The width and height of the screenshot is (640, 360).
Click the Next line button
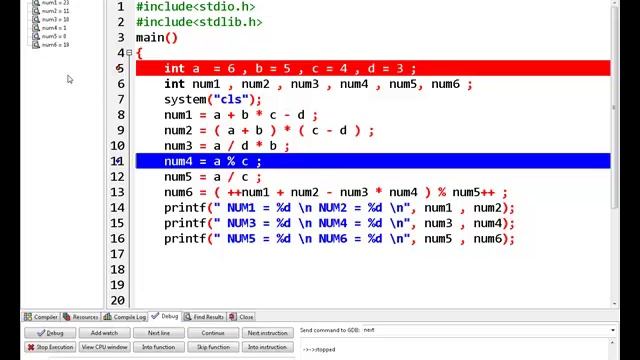click(159, 333)
